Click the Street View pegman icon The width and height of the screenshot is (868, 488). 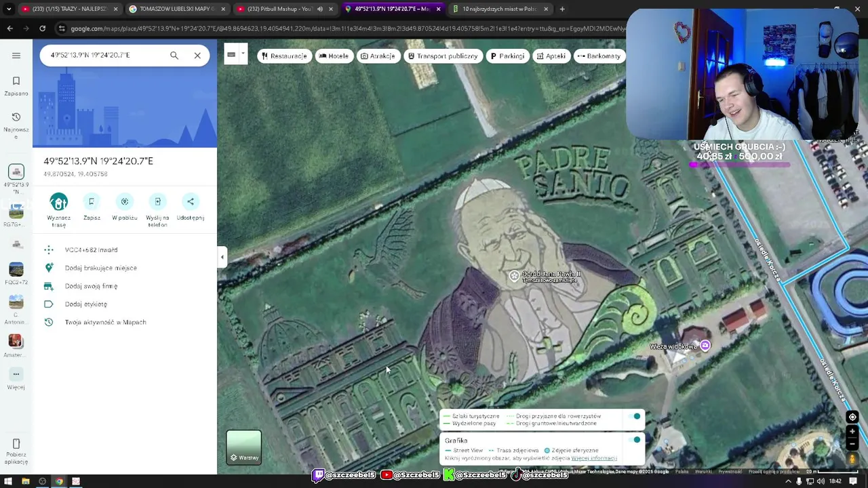tap(853, 459)
